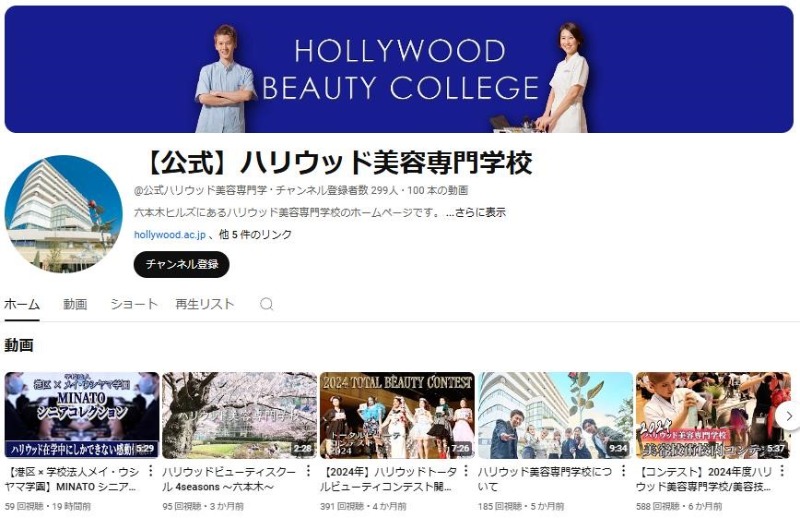
Task: Click the search icon in channel tabs
Action: (266, 304)
